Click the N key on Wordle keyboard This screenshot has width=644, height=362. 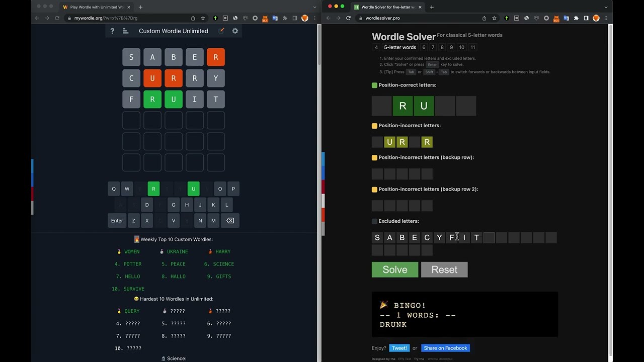(200, 221)
